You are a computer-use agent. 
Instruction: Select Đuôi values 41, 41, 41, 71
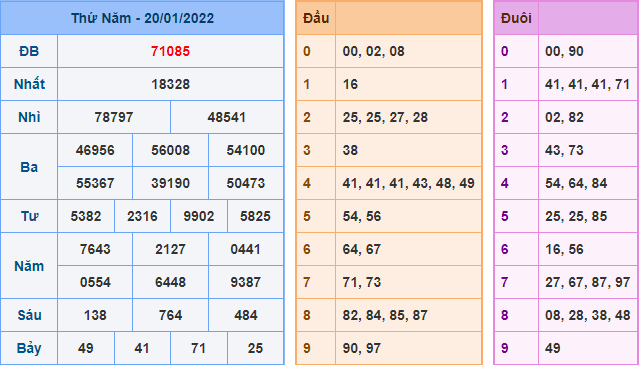click(x=587, y=85)
